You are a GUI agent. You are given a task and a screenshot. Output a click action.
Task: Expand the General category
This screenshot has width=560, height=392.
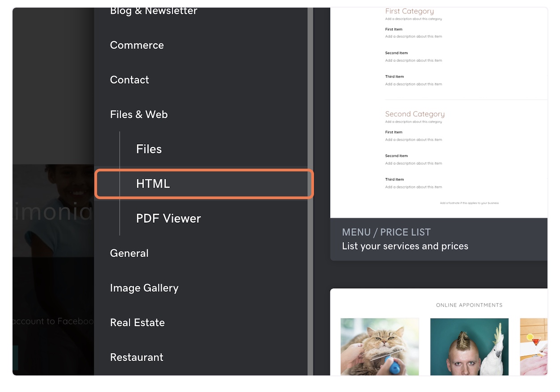(129, 253)
